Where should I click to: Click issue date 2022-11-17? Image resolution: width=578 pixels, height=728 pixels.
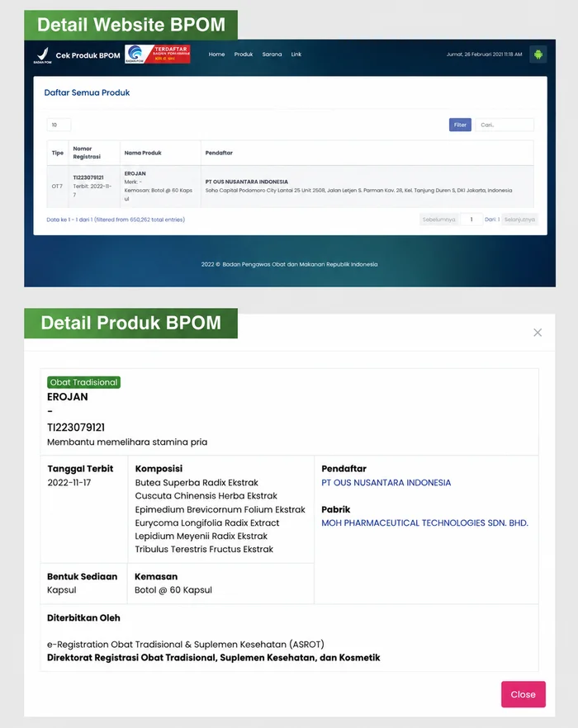(x=69, y=483)
